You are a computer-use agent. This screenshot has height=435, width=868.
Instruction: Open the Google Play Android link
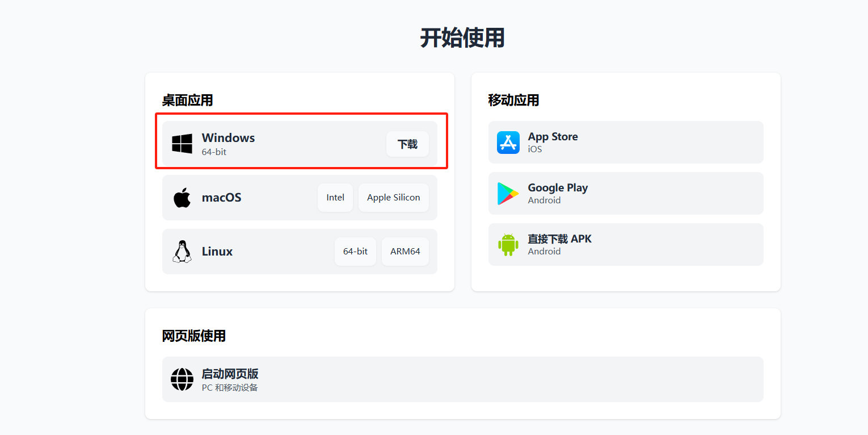[626, 193]
